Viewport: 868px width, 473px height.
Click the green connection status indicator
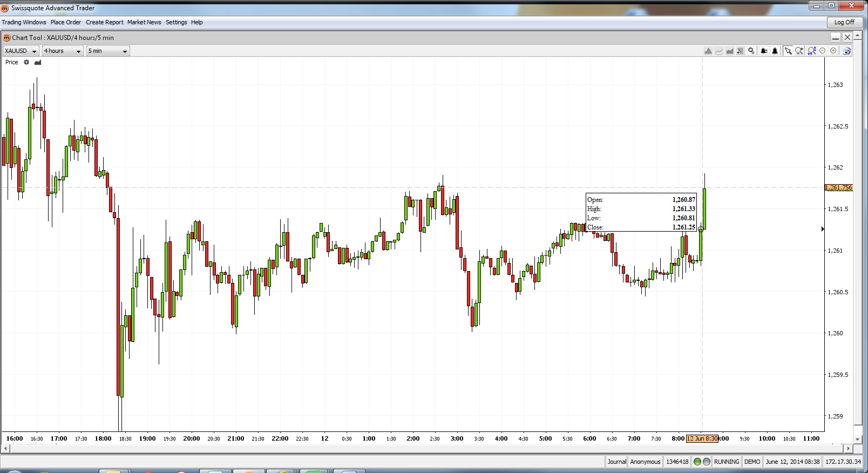coord(697,462)
